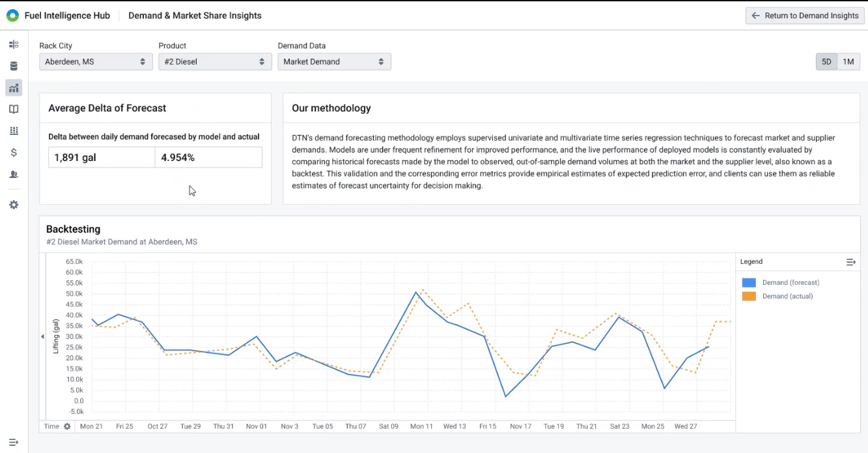Open the settings gear in left sidebar
Image resolution: width=868 pixels, height=453 pixels.
[14, 205]
